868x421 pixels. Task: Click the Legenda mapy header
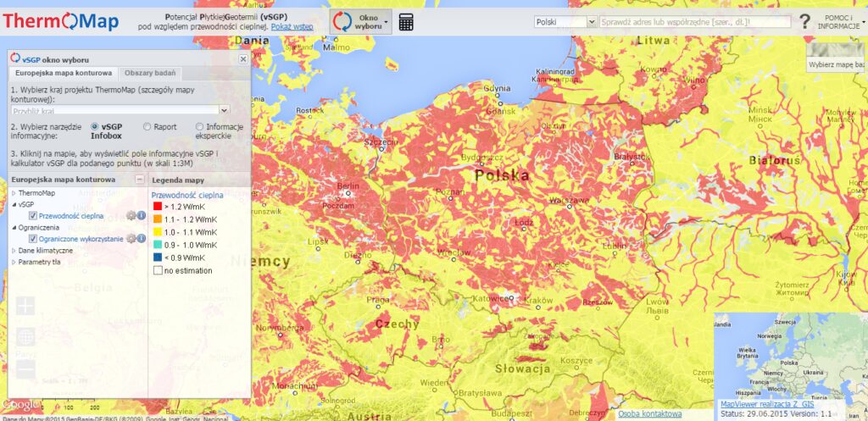click(x=178, y=180)
